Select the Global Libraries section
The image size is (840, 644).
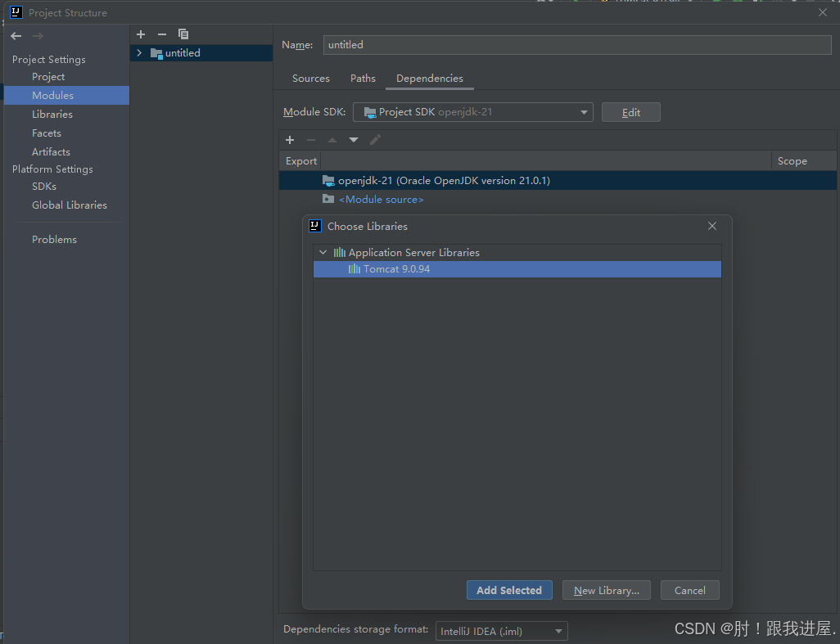click(70, 205)
